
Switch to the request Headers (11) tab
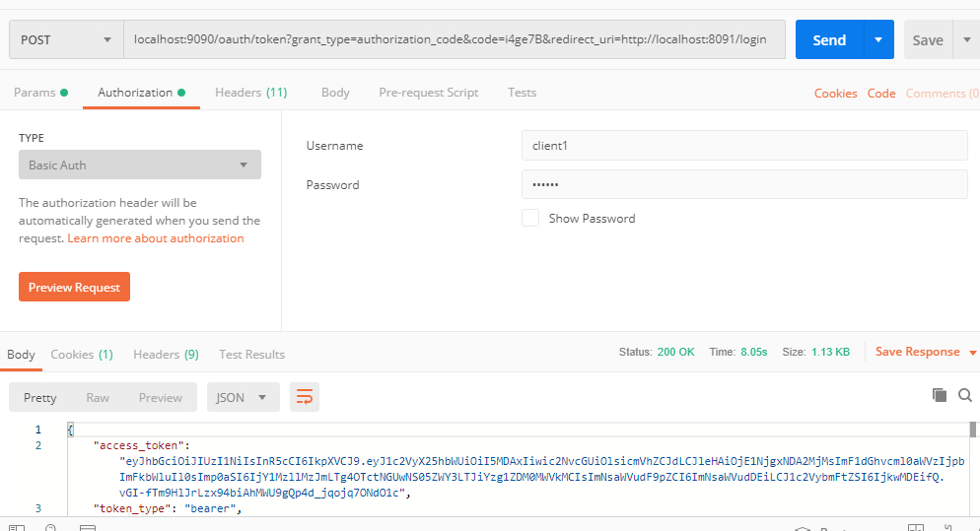250,93
